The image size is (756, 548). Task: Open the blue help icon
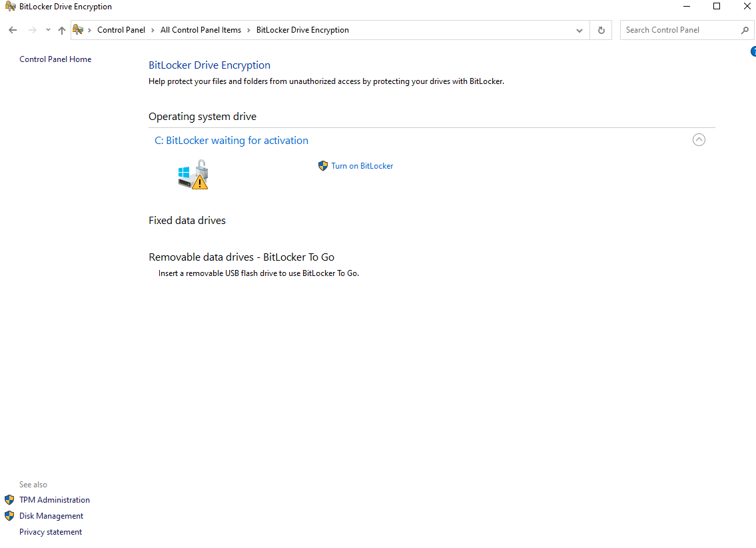[753, 51]
